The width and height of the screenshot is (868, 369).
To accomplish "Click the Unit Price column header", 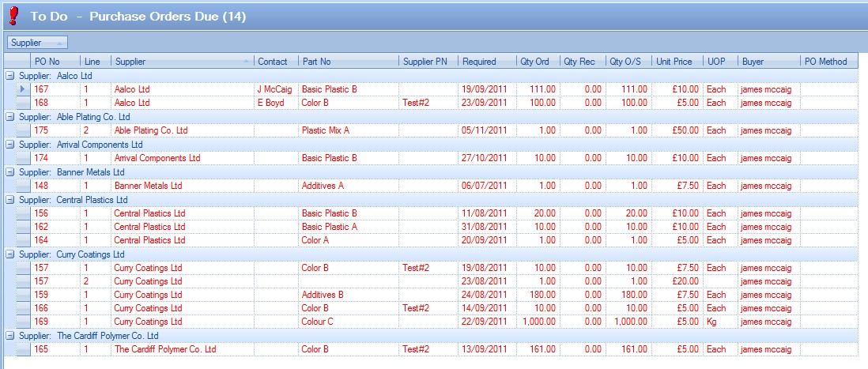I will tap(677, 62).
